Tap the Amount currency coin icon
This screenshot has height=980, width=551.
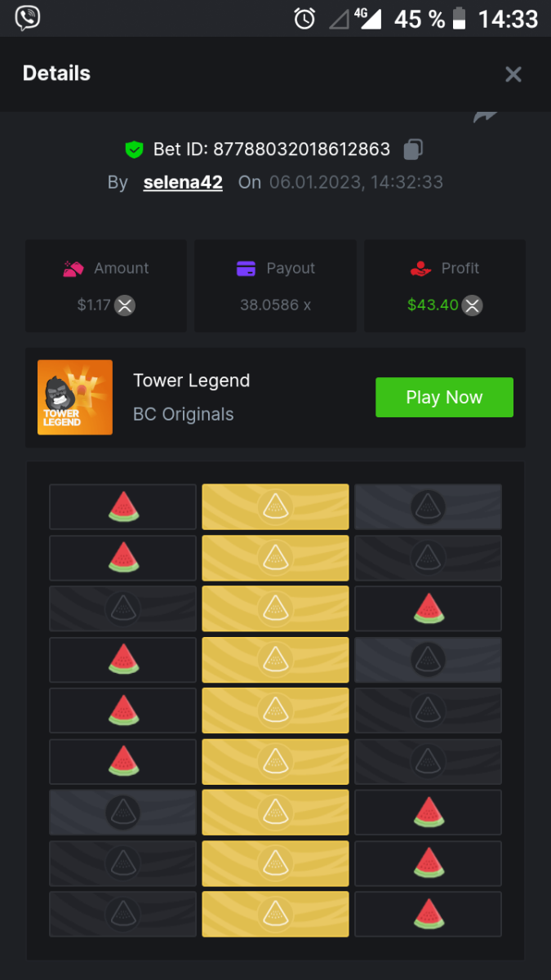(x=124, y=305)
